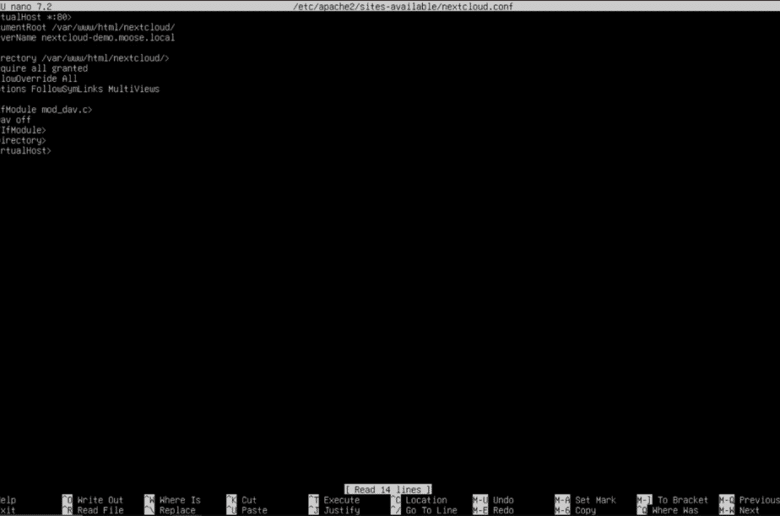Click the nextcloud-demo.moose.local server name
The image size is (780, 516).
(x=108, y=38)
